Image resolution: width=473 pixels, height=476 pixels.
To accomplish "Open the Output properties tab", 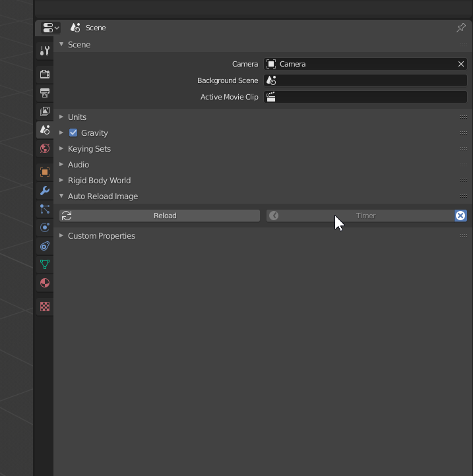I will [x=45, y=93].
